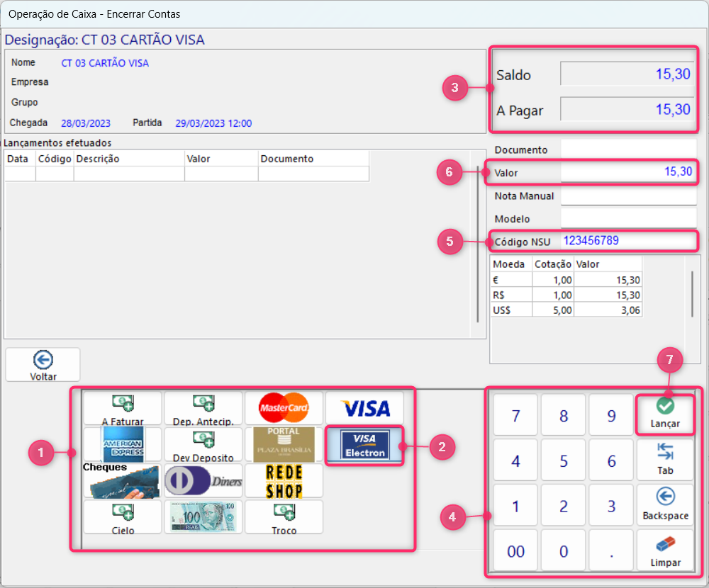Confirm entry with the Lançar button
The height and width of the screenshot is (588, 709).
(x=665, y=415)
